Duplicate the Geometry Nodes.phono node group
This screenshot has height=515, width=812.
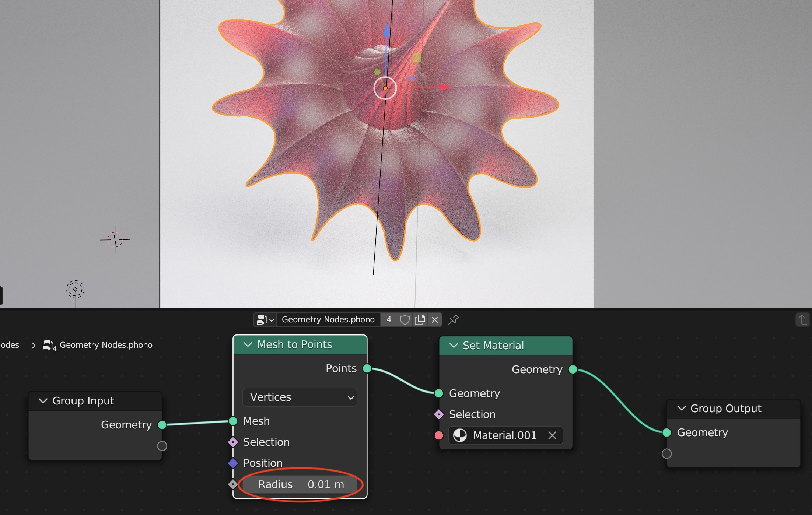click(420, 319)
